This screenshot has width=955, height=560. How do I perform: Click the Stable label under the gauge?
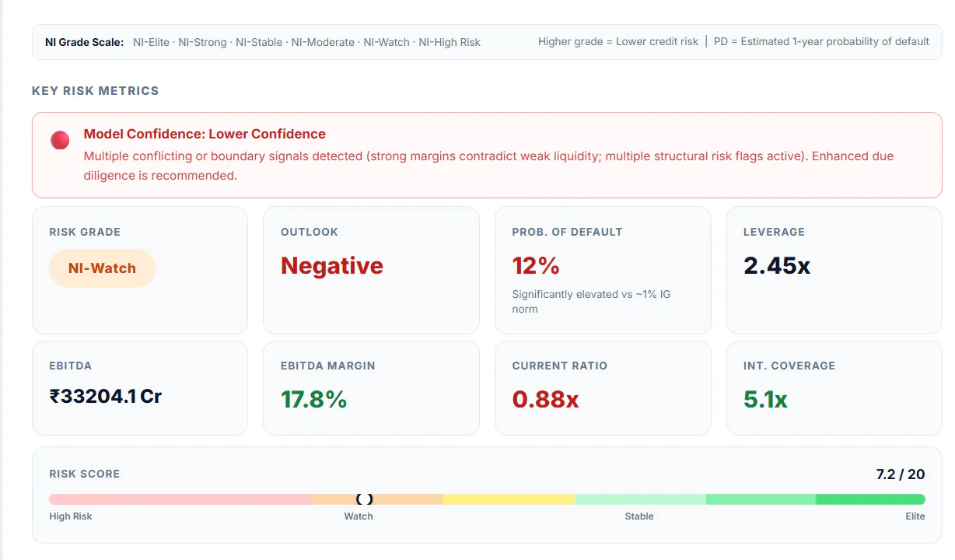coord(639,516)
